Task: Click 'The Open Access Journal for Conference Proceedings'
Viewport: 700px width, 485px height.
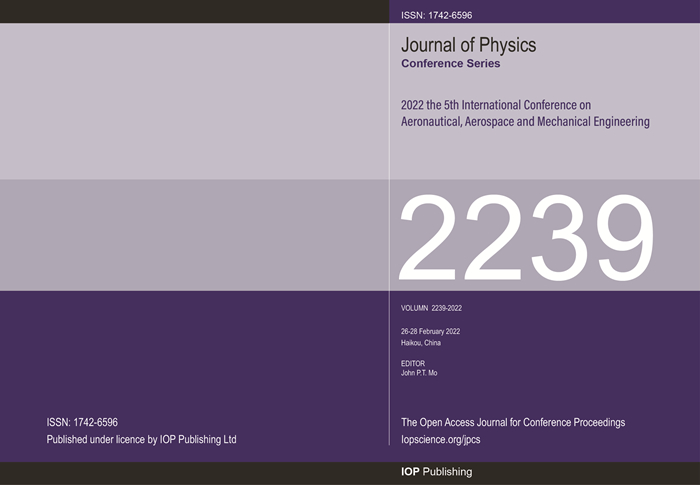Action: tap(513, 422)
